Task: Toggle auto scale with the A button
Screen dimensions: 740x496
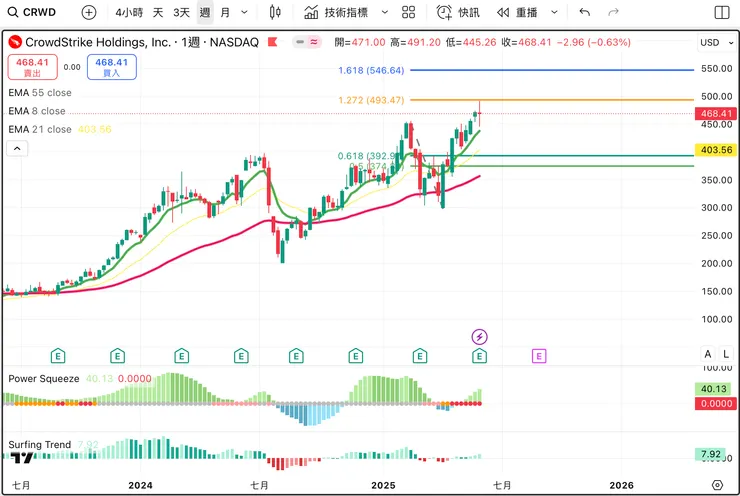Action: 707,354
